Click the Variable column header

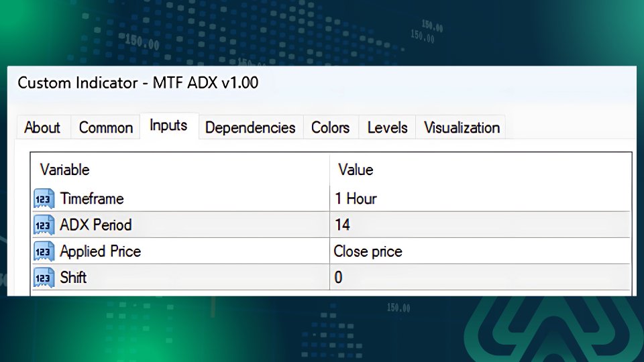click(x=64, y=170)
